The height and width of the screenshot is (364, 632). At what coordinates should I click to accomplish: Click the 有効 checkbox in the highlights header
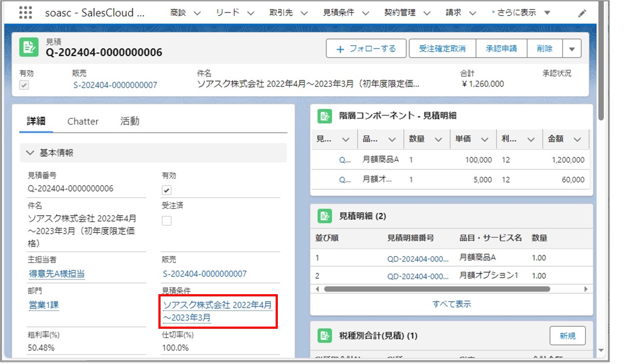(x=24, y=85)
